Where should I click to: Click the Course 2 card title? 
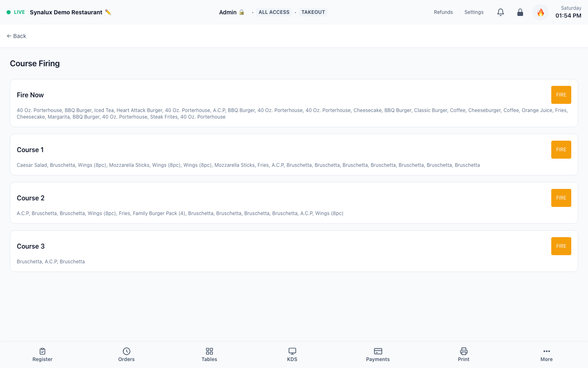tap(31, 198)
